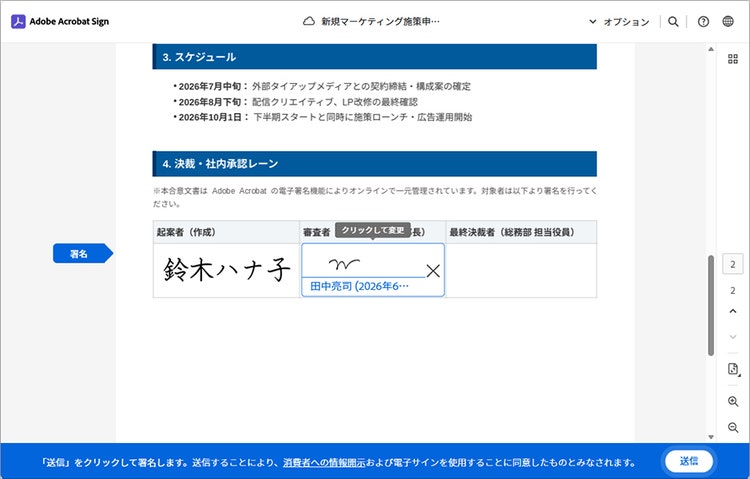Clear the signature with the X icon

433,271
